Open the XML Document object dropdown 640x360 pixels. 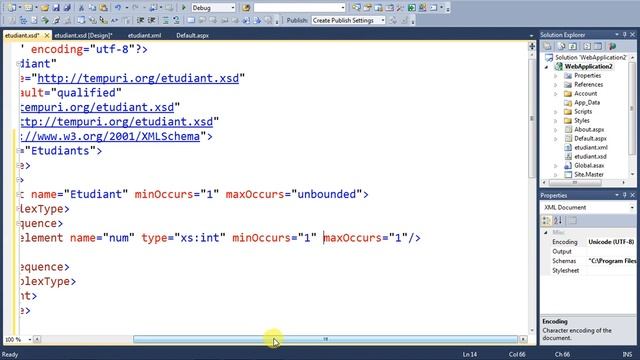coord(632,207)
